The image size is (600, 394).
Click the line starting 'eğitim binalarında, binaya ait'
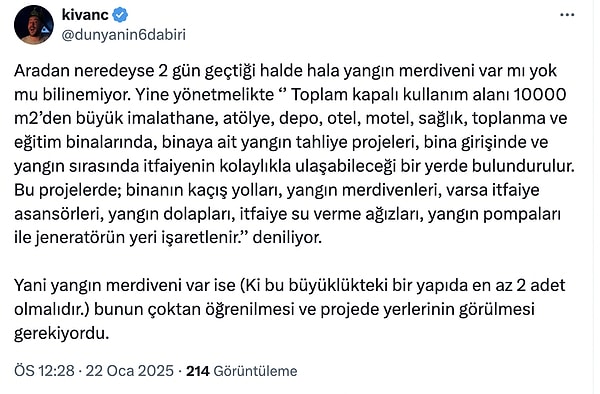click(x=281, y=142)
